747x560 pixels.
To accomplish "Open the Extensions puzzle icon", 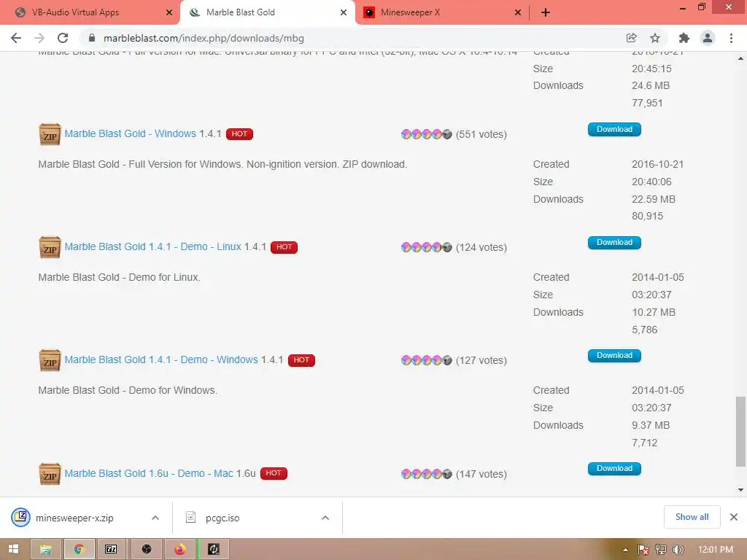I will 684,38.
